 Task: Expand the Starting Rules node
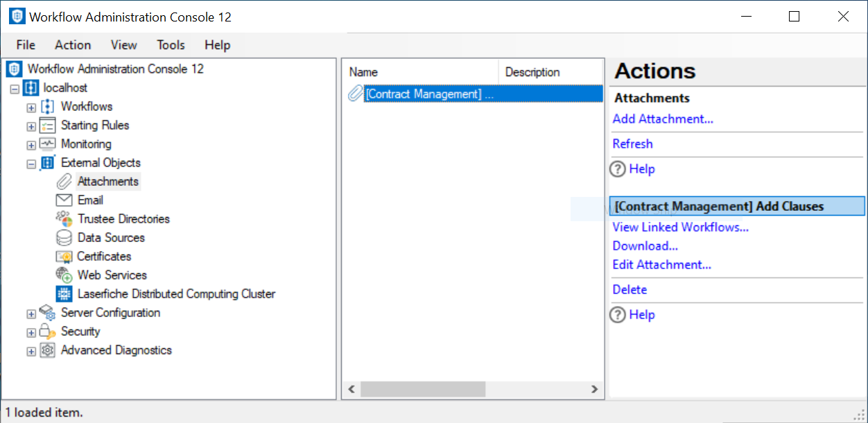pos(31,126)
